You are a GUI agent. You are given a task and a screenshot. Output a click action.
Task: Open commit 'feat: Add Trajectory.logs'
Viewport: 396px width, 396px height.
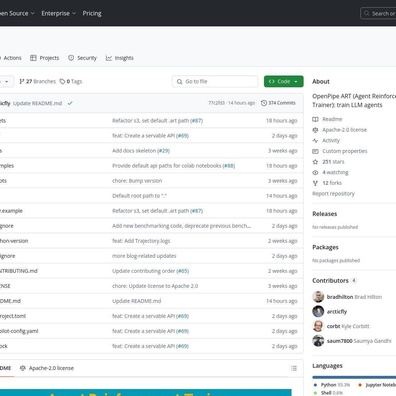[141, 241]
